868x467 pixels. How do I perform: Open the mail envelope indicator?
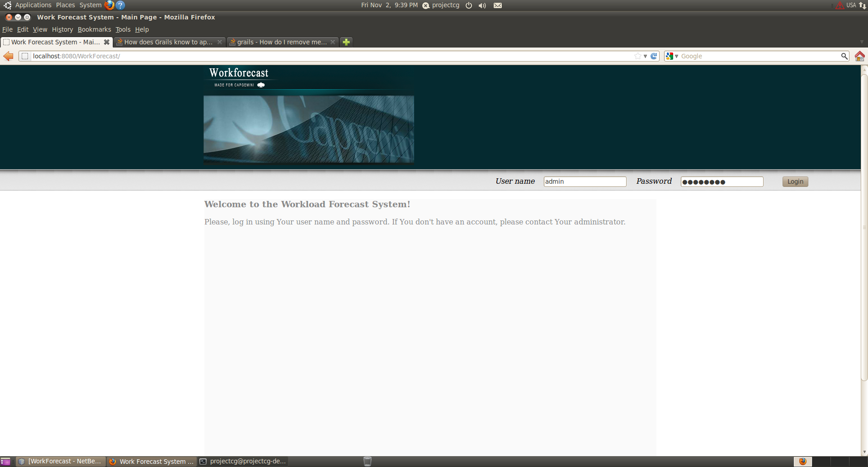tap(498, 5)
